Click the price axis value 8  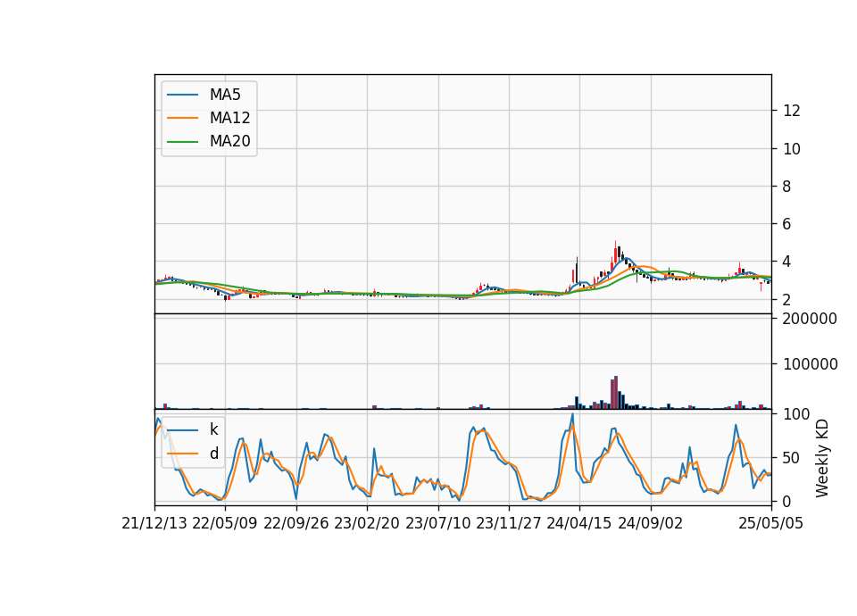tap(787, 187)
